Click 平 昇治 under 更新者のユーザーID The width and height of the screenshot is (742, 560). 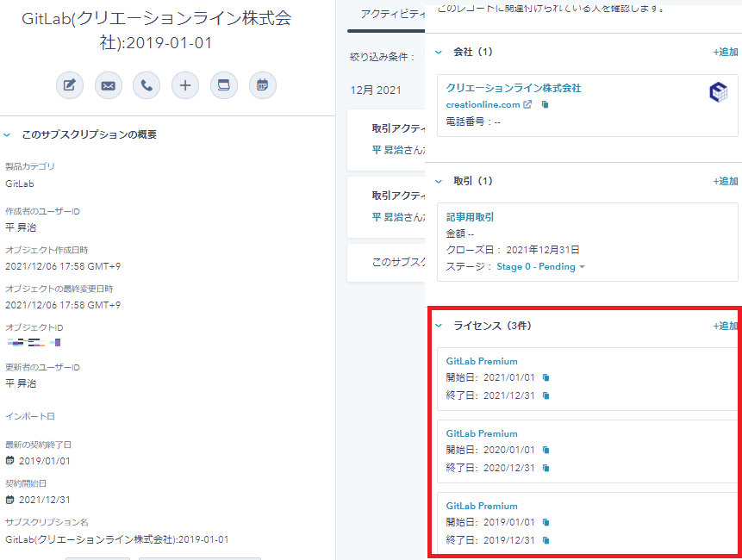point(21,383)
